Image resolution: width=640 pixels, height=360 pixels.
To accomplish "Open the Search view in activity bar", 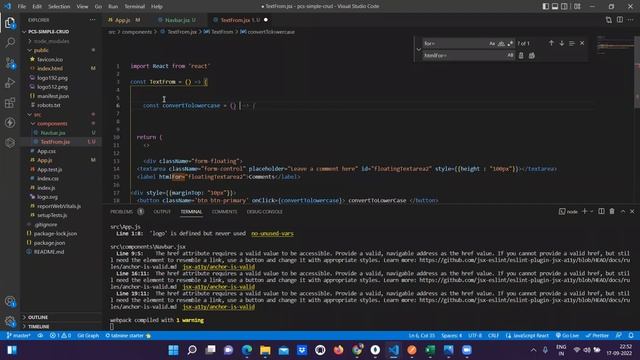I will (10, 42).
